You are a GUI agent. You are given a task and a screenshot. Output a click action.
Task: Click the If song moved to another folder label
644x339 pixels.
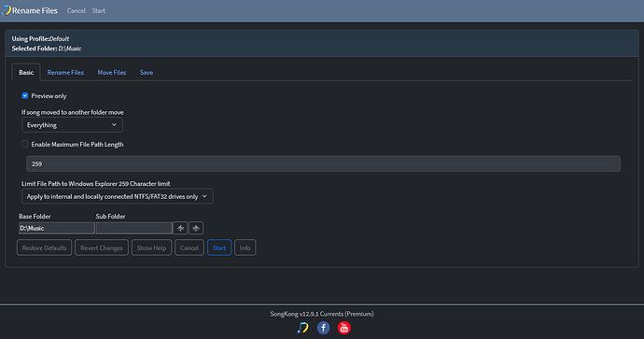click(72, 112)
